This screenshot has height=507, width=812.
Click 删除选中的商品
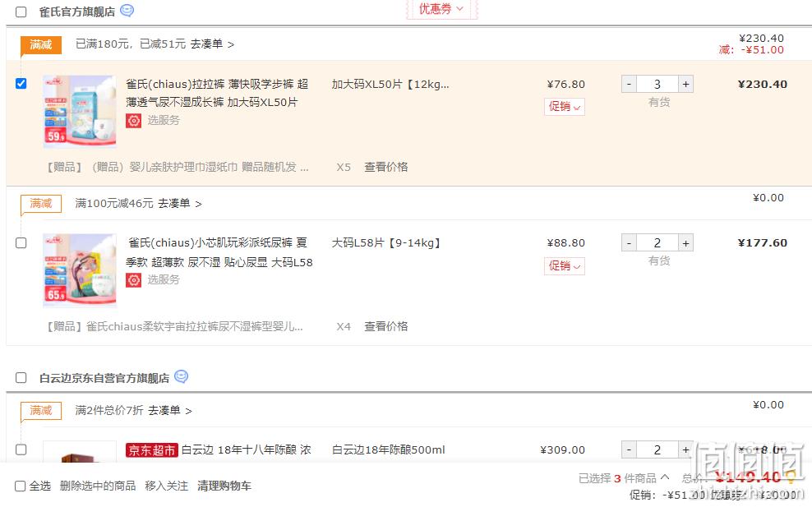point(97,486)
